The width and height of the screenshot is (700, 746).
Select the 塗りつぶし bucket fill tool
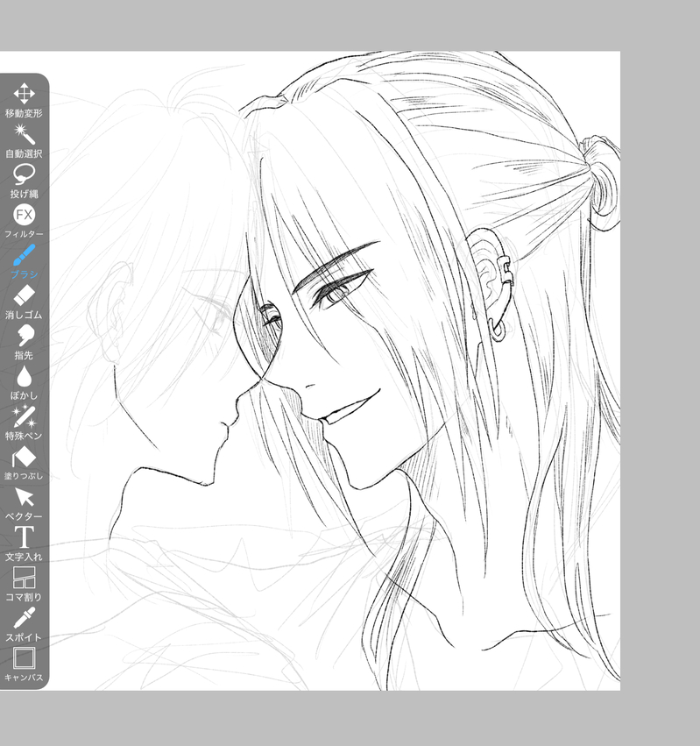pos(24,464)
